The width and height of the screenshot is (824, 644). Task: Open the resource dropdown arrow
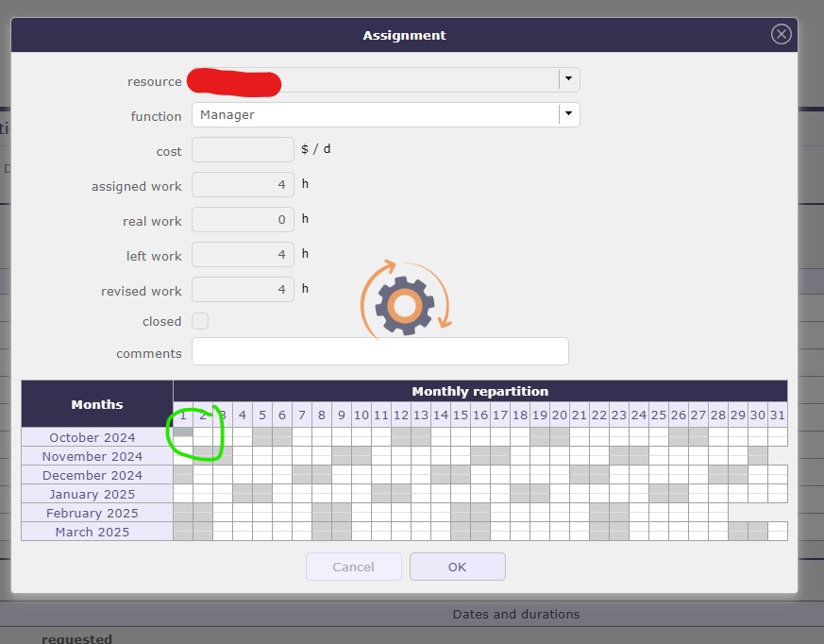tap(568, 79)
